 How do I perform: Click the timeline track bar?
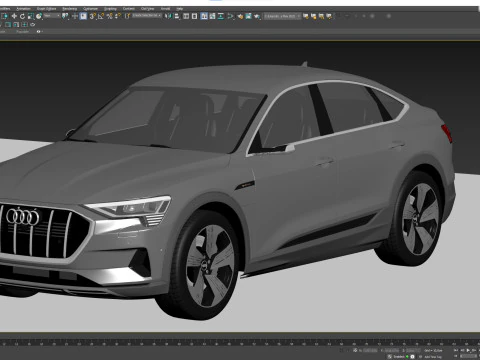click(x=240, y=343)
